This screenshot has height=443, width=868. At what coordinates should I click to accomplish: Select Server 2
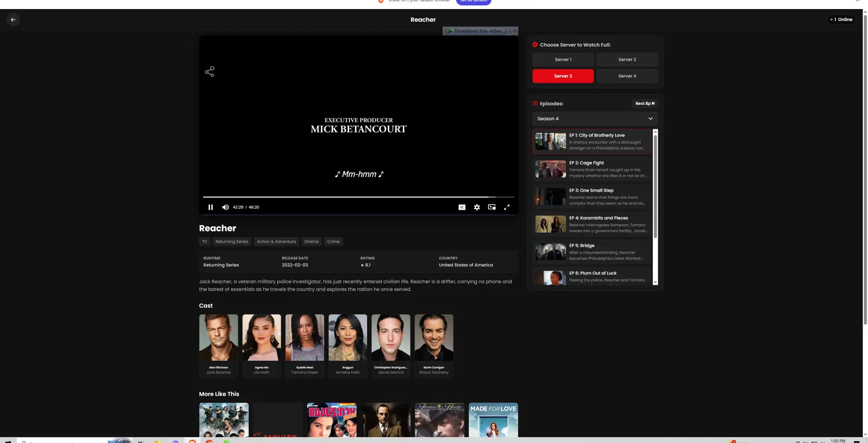[627, 60]
